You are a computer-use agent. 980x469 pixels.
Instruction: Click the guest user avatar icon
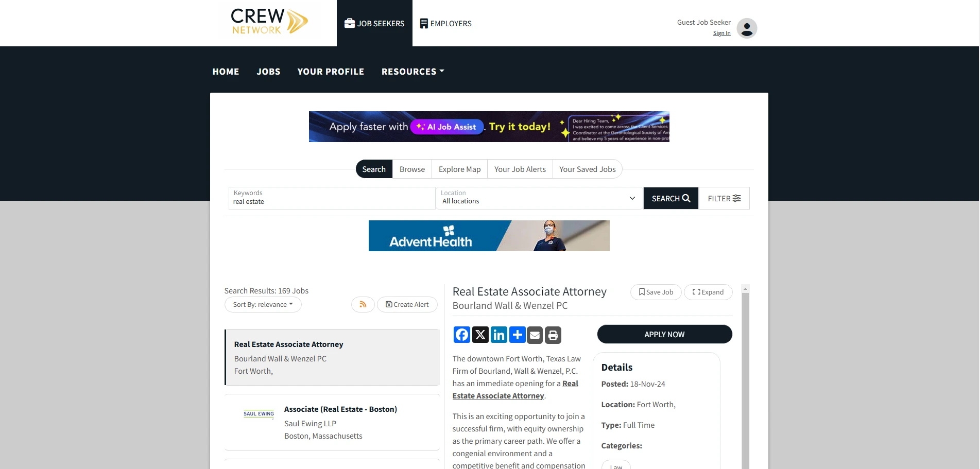[x=747, y=28]
